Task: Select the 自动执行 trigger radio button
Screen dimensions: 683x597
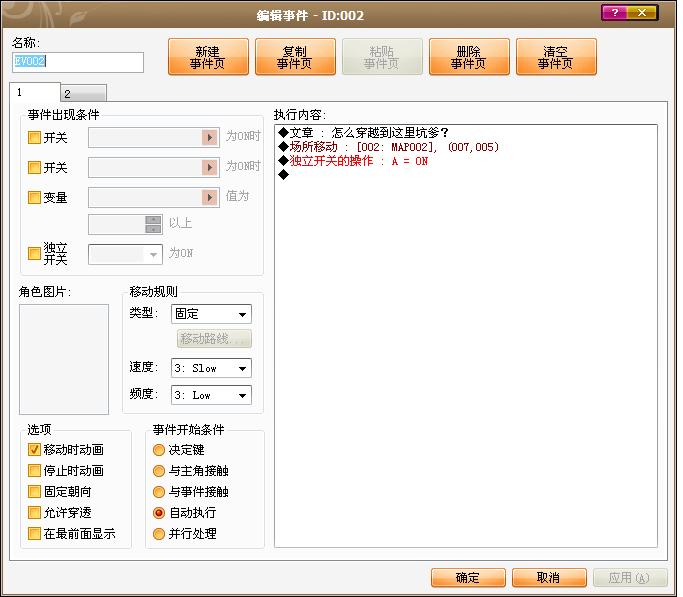Action: coord(159,513)
